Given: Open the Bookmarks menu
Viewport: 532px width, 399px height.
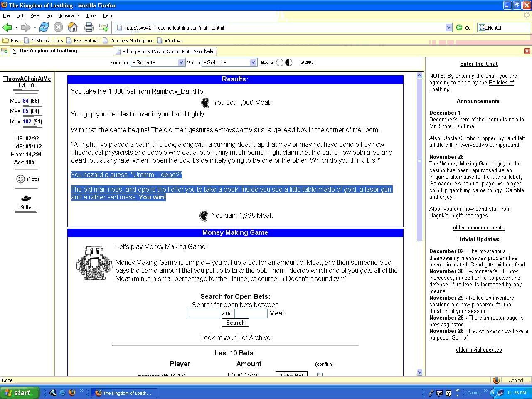Looking at the screenshot, I should pos(69,15).
